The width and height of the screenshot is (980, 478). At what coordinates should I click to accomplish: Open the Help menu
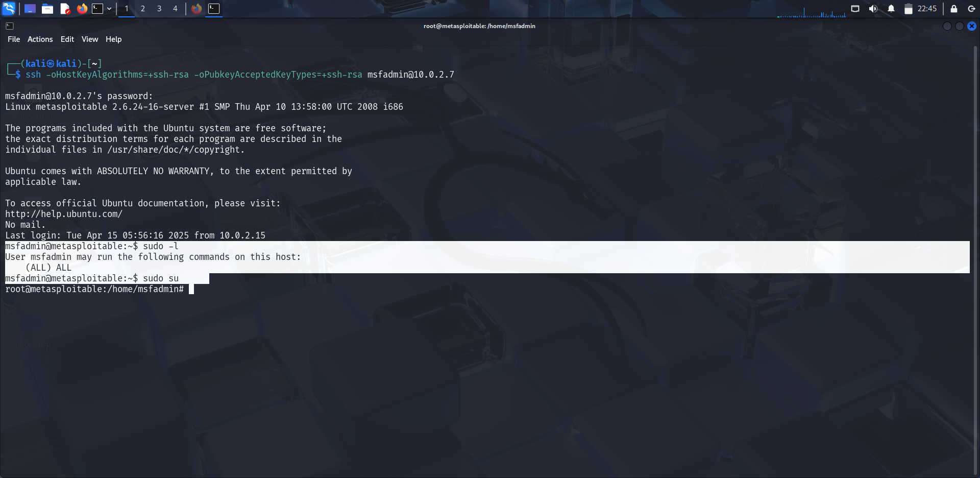coord(113,39)
